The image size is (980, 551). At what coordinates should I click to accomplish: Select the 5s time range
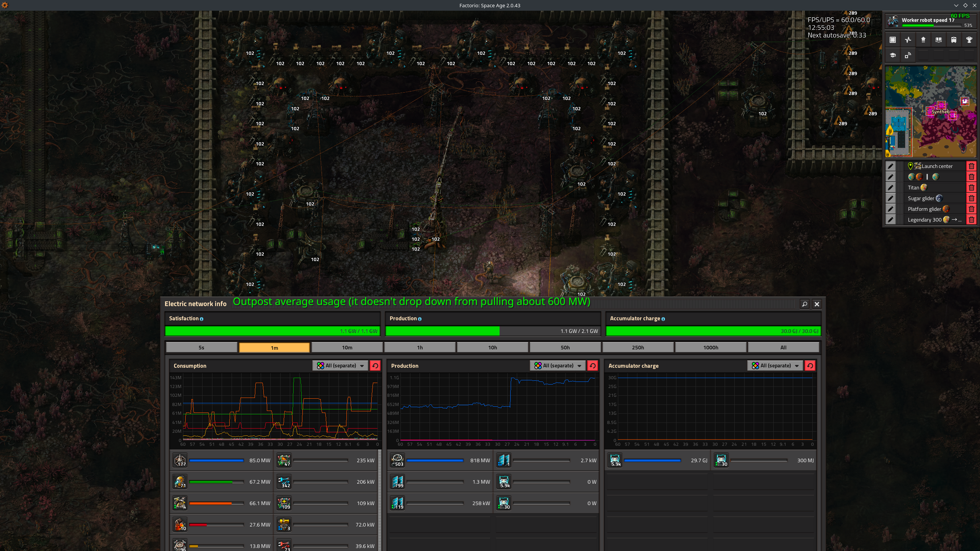coord(201,347)
